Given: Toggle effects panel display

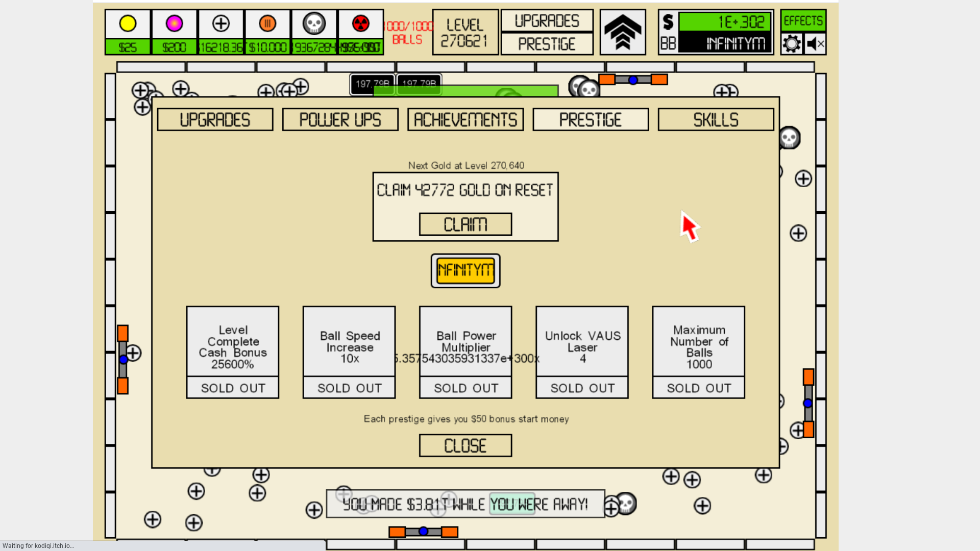Looking at the screenshot, I should 805,21.
